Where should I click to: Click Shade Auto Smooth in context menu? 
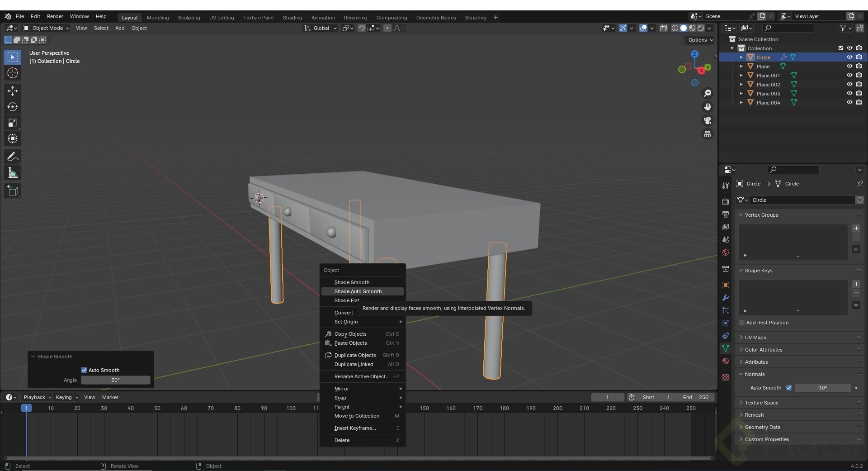[358, 291]
